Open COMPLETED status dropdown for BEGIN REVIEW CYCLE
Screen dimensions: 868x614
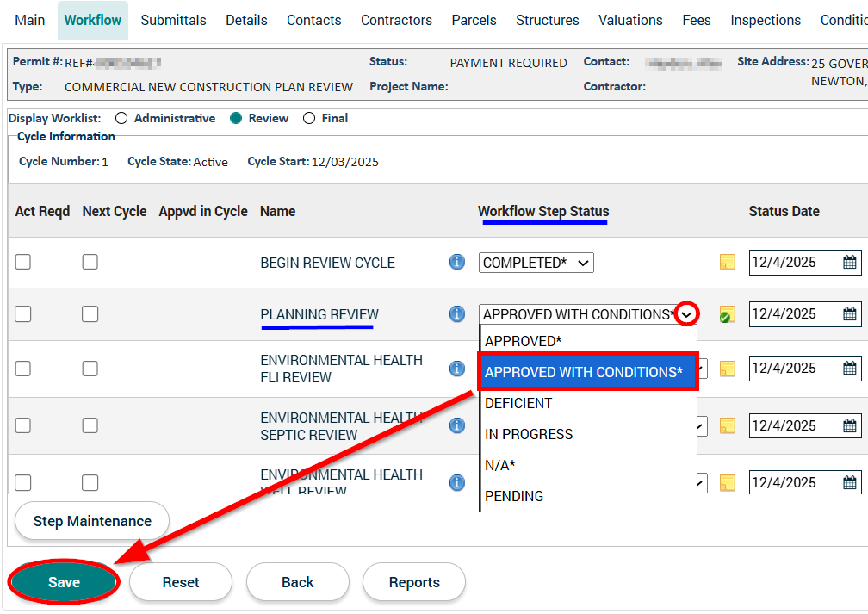coord(536,263)
